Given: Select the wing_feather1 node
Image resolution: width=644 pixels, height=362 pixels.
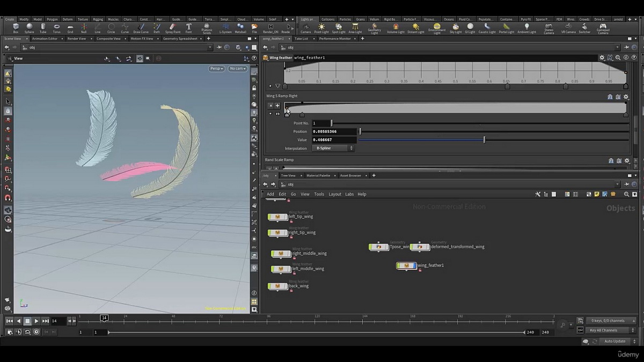Looking at the screenshot, I should point(406,265).
